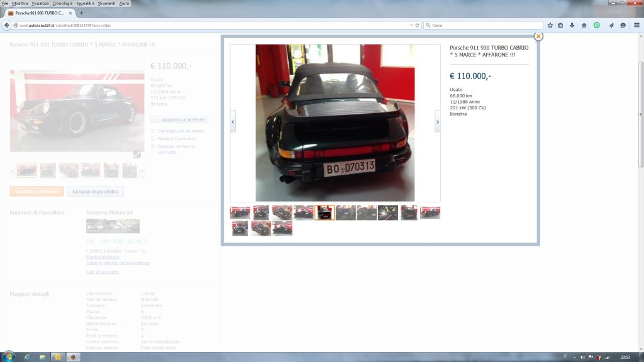Open the Strumenti menu
The image size is (644, 362).
106,3
